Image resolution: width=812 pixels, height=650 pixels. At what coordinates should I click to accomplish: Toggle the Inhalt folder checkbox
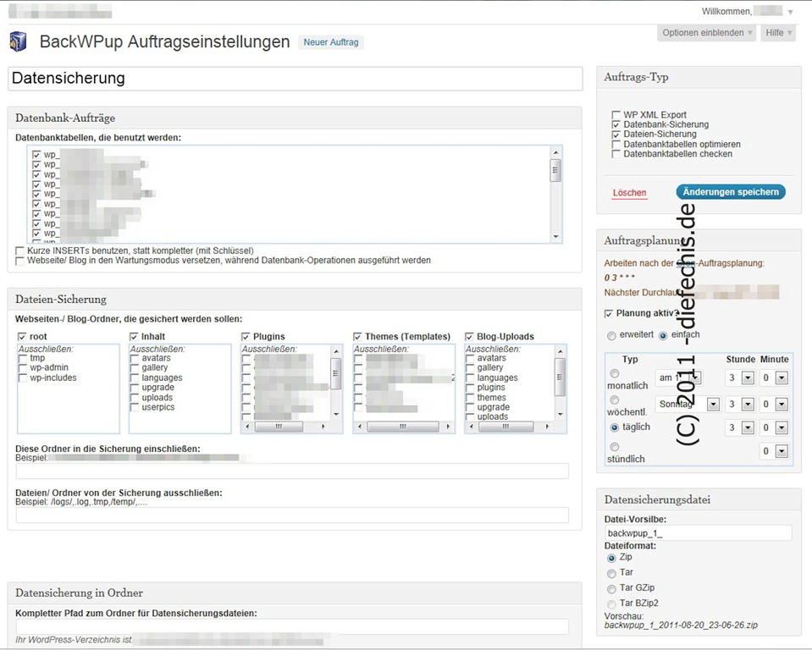(134, 337)
